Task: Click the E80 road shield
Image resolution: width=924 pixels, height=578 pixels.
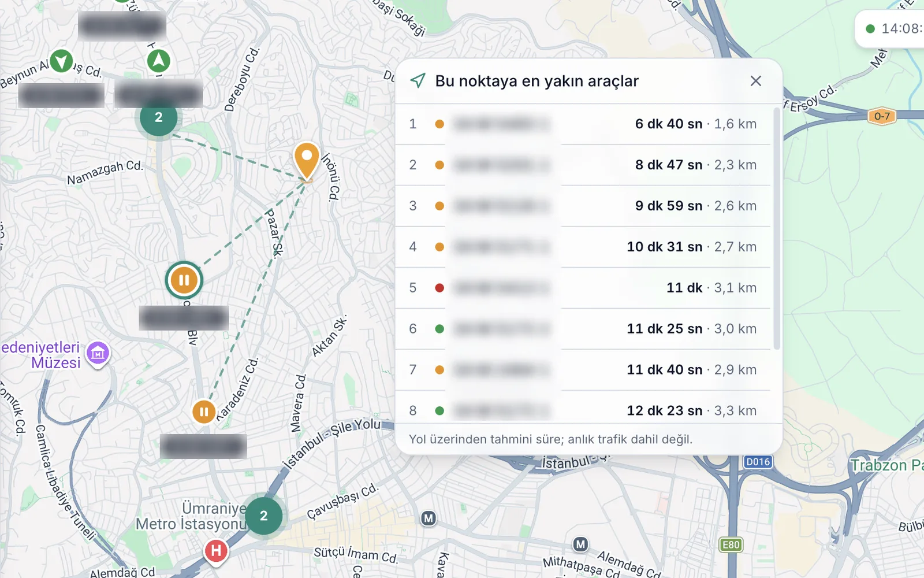Action: 731,544
